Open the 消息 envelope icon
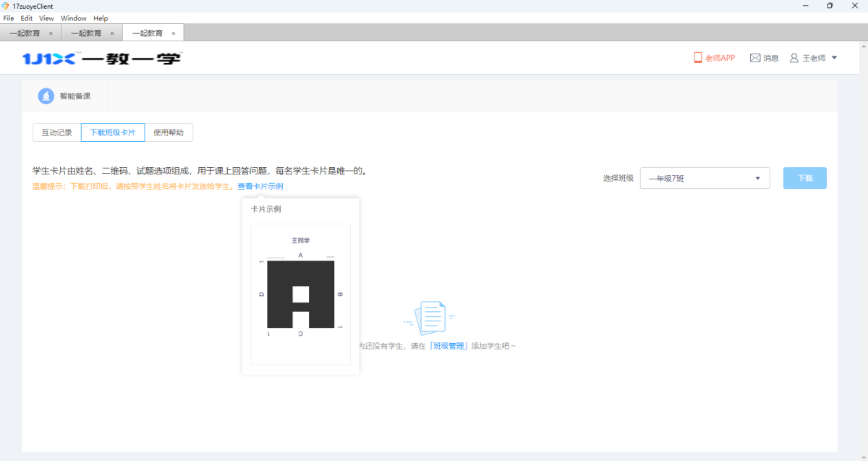868x461 pixels. [x=755, y=58]
